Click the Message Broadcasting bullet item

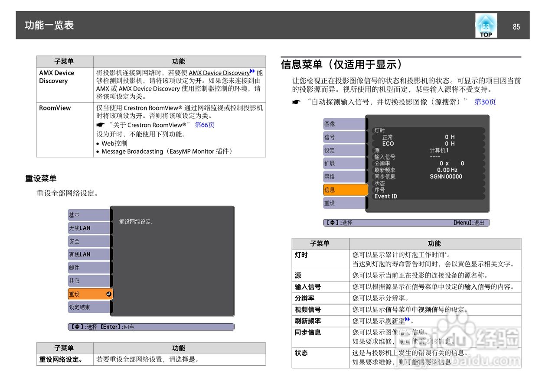pyautogui.click(x=167, y=152)
